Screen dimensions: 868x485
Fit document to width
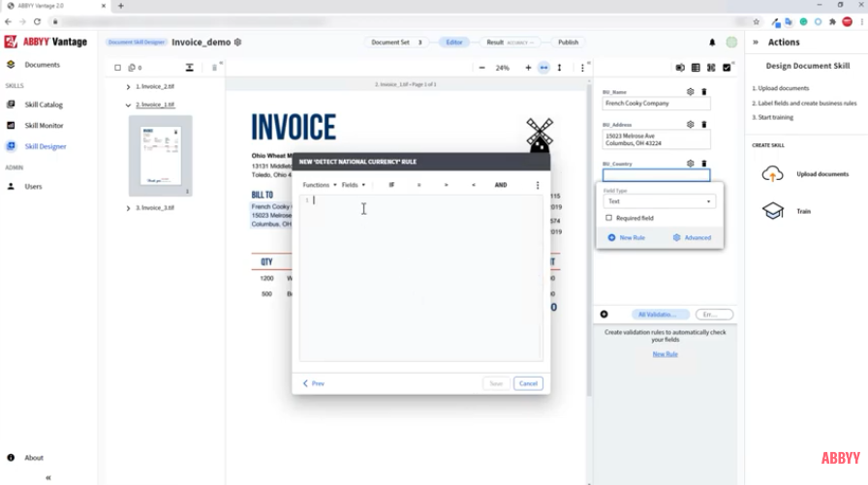[x=544, y=68]
